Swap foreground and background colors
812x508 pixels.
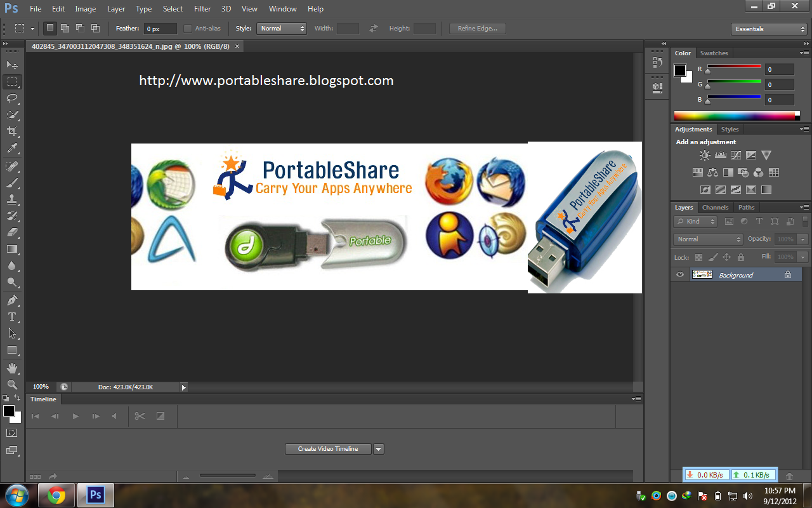pos(17,398)
